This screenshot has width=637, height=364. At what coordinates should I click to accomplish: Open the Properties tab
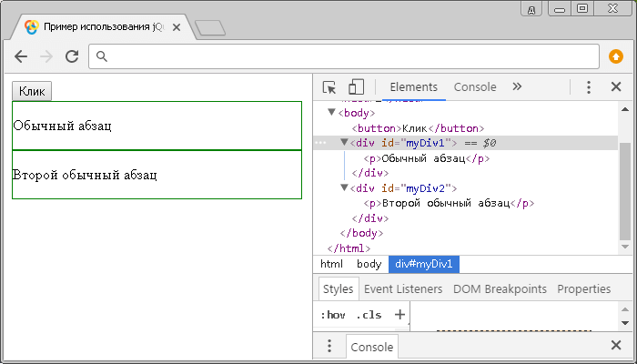pyautogui.click(x=584, y=288)
